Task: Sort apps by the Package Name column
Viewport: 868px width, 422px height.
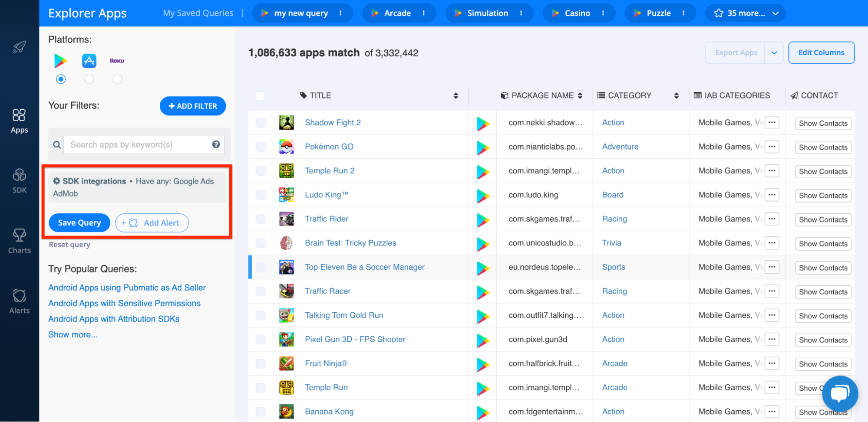Action: 580,95
